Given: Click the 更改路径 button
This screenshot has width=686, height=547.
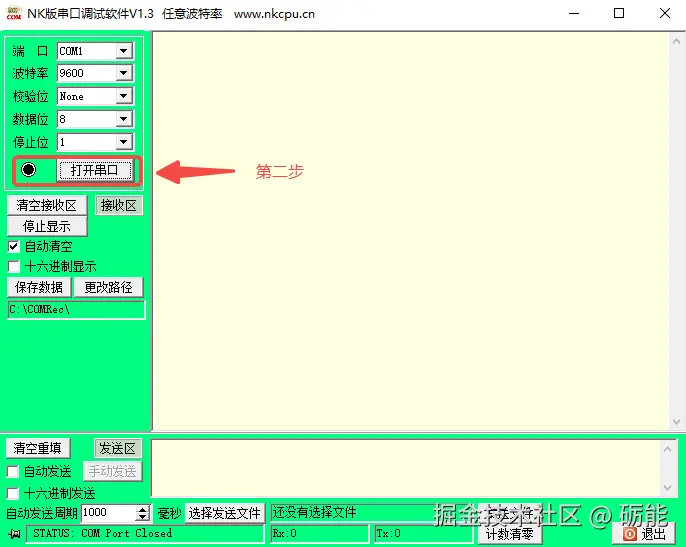Looking at the screenshot, I should coord(108,287).
